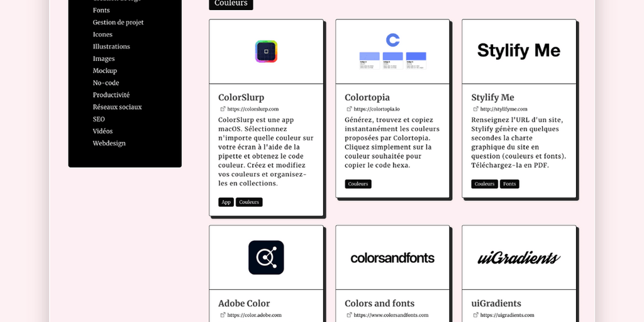644x322 pixels.
Task: Click the ColorSlurp card title
Action: [x=241, y=97]
